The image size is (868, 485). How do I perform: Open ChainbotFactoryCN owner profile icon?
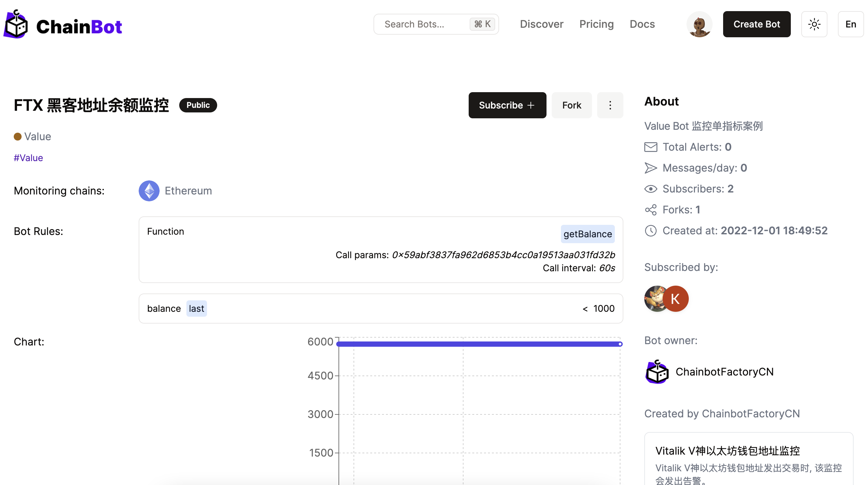pyautogui.click(x=657, y=372)
